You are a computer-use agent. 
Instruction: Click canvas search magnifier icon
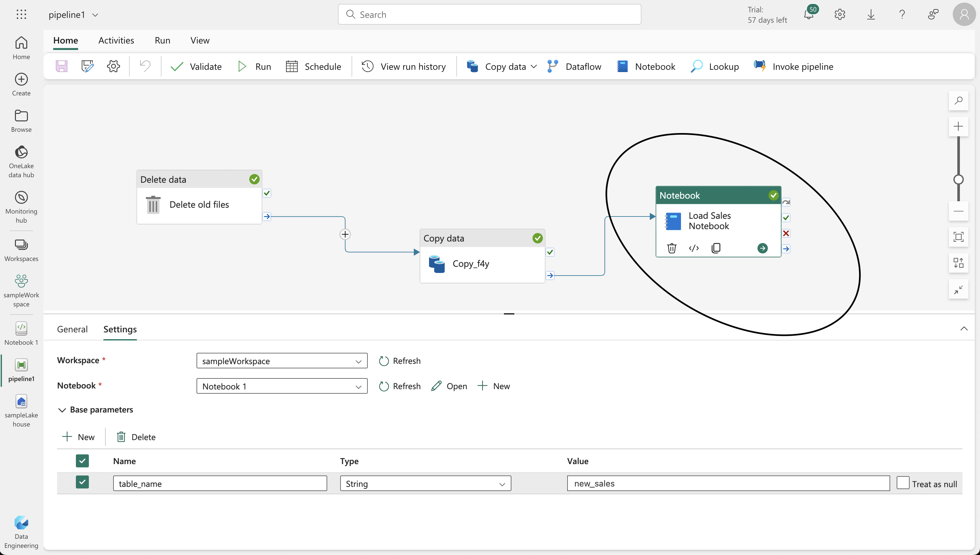(958, 101)
